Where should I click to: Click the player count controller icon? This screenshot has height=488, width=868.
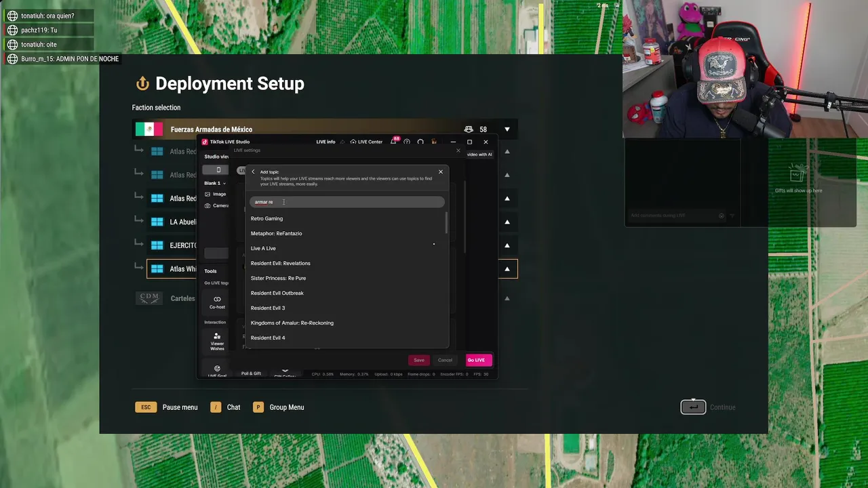469,129
